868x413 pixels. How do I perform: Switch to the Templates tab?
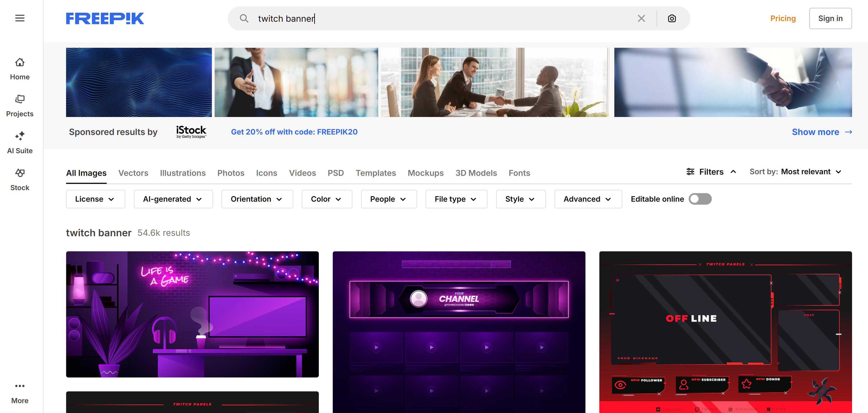(376, 173)
